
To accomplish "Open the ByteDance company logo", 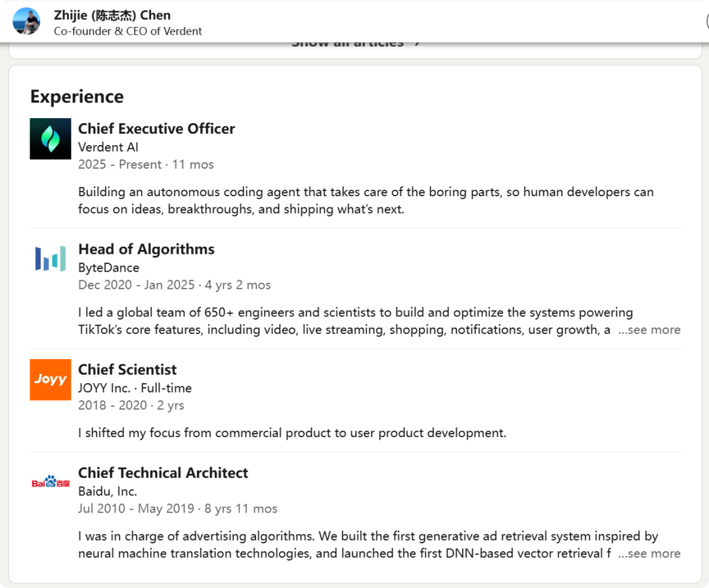I will [51, 259].
